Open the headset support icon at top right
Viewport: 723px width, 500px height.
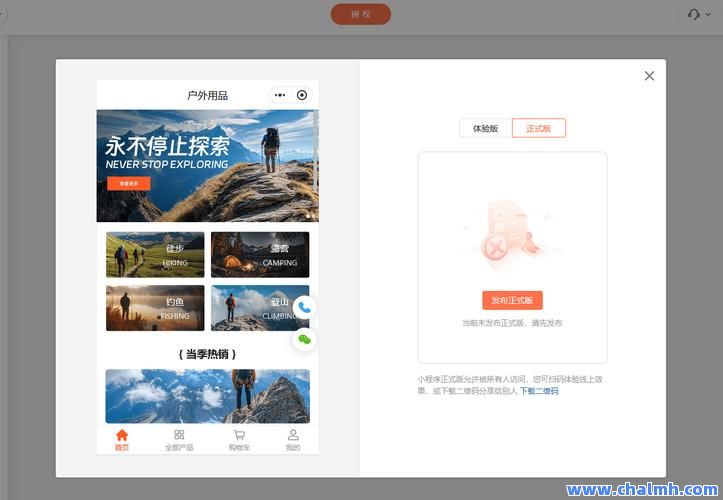click(x=693, y=14)
